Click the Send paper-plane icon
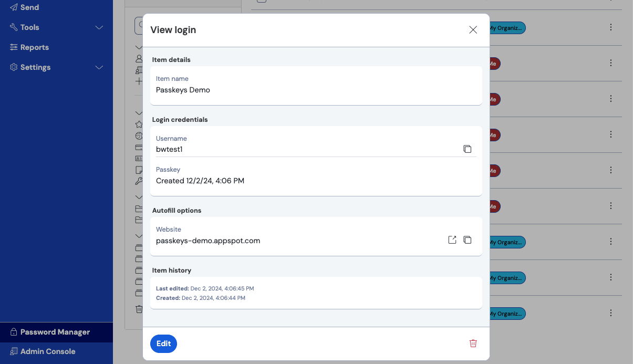Image resolution: width=633 pixels, height=364 pixels. (14, 7)
